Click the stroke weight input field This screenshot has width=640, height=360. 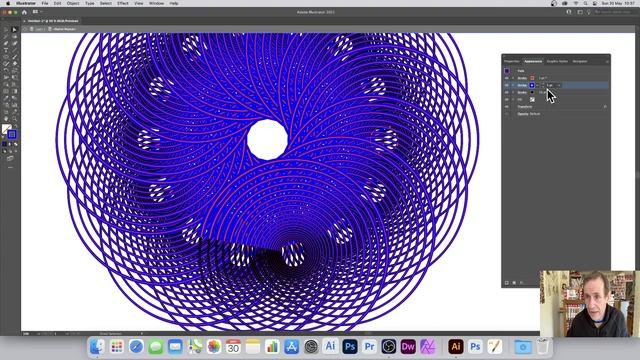550,85
